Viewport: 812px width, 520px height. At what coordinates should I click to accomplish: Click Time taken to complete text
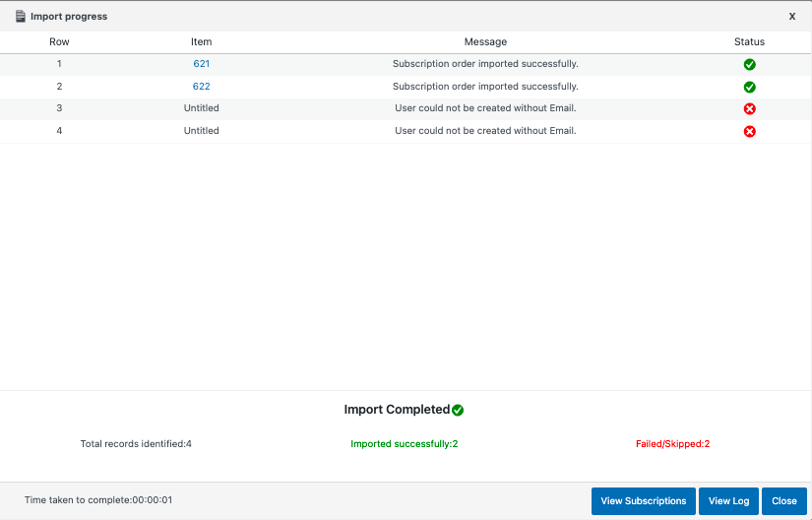(x=98, y=500)
